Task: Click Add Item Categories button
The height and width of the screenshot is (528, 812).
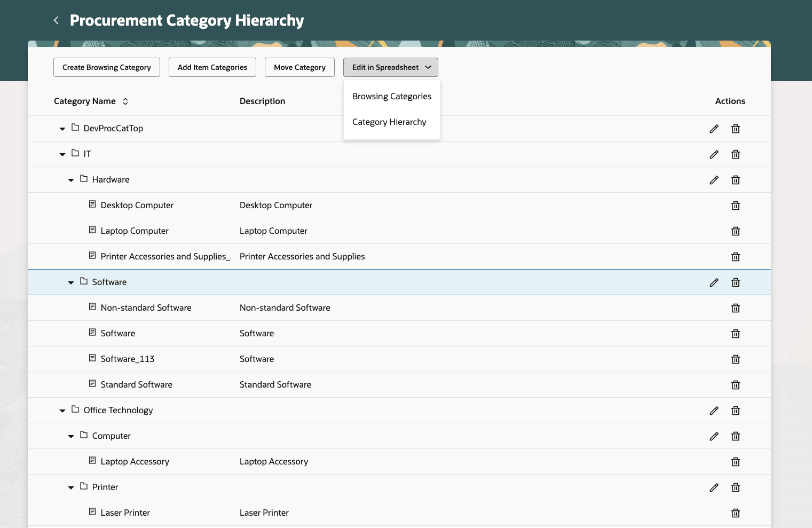Action: pos(212,67)
